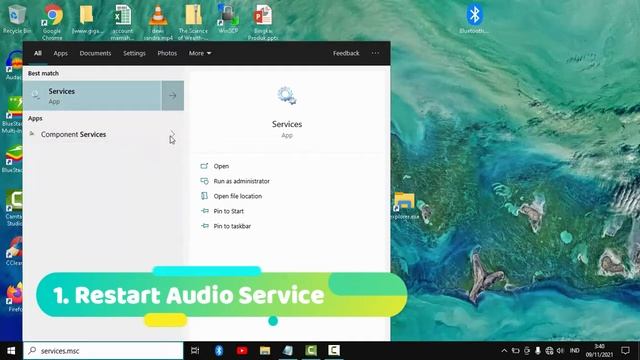
Task: Open the Recycle Bin desktop icon
Action: click(x=16, y=19)
